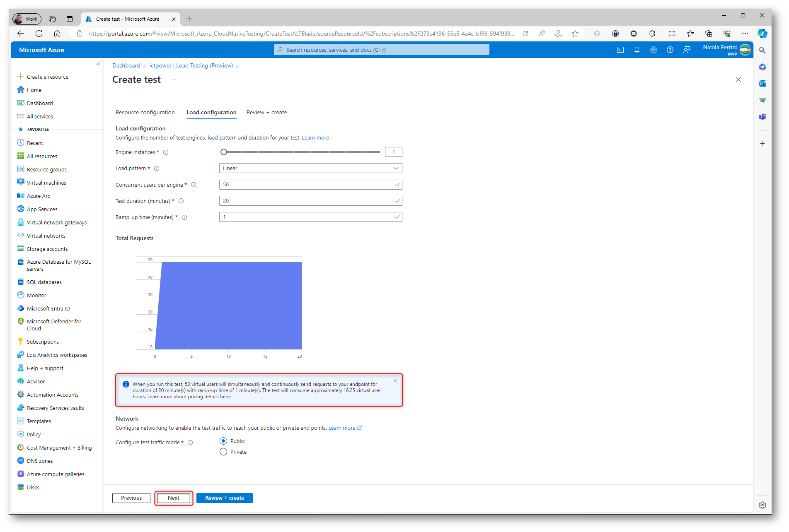
Task: Switch to the Resource configuration tab
Action: coord(145,112)
